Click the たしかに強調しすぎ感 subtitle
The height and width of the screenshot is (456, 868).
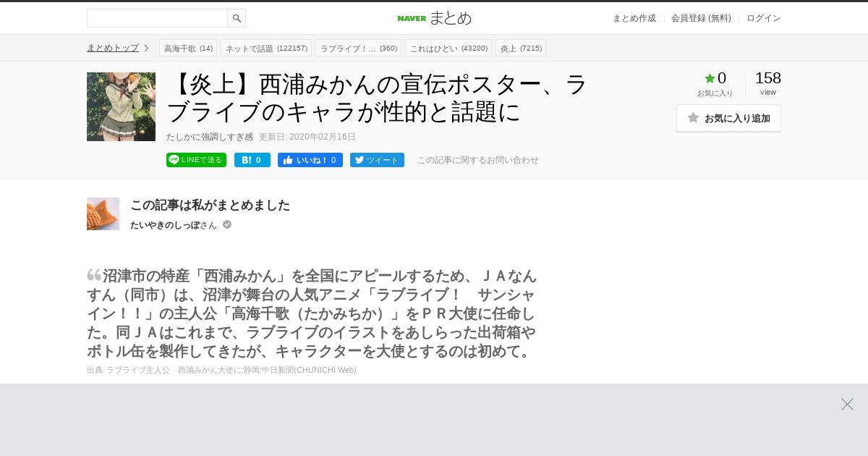click(x=210, y=137)
